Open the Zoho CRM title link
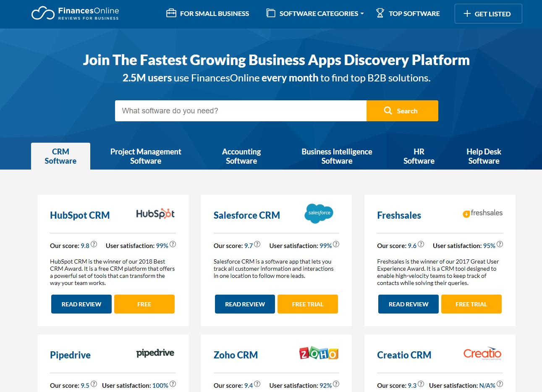Viewport: 542px width, 392px height. click(x=236, y=355)
